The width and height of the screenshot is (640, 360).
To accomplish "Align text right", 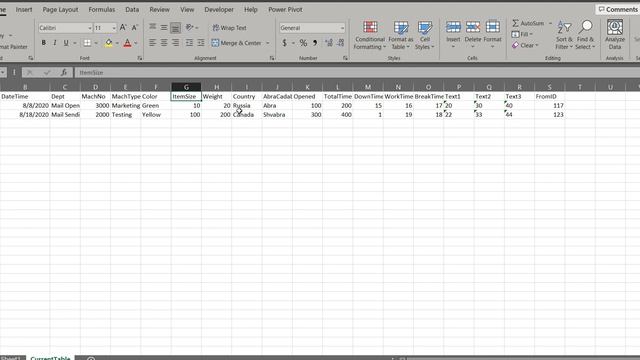I will pyautogui.click(x=175, y=43).
